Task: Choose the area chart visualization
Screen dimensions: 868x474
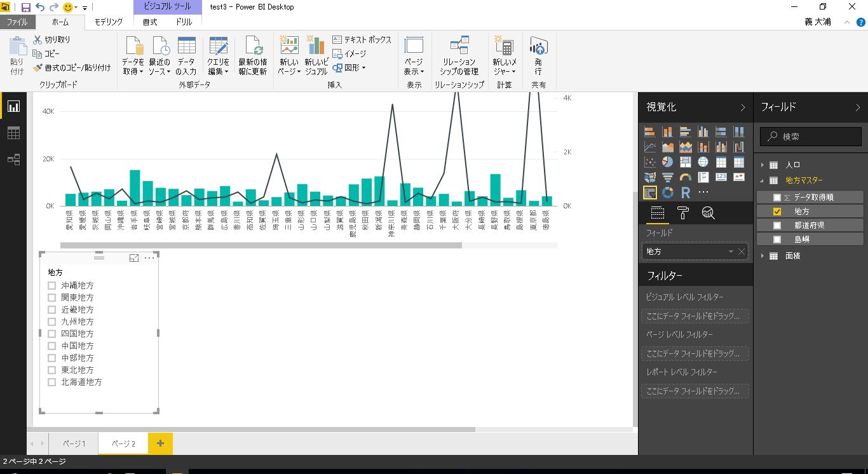Action: pos(668,147)
